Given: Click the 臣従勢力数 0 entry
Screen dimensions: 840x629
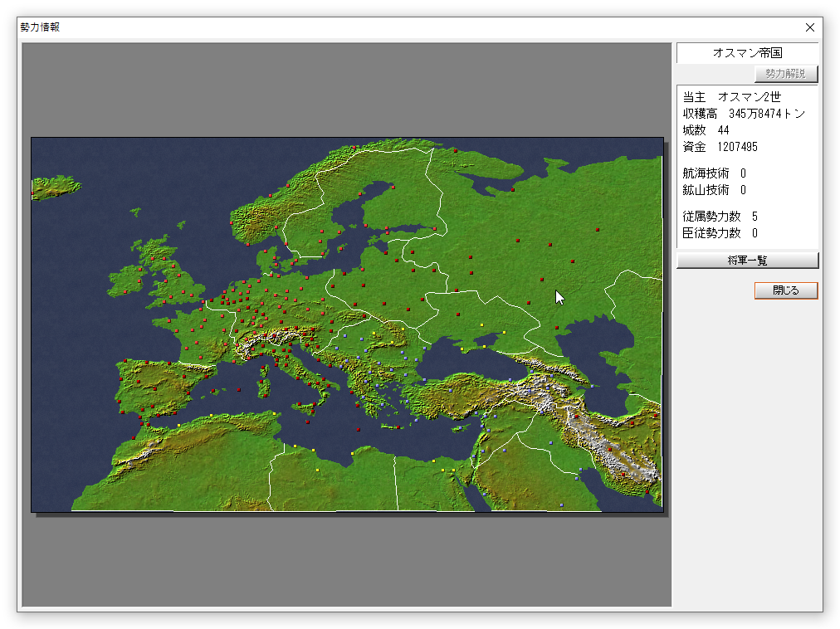Looking at the screenshot, I should (x=720, y=233).
